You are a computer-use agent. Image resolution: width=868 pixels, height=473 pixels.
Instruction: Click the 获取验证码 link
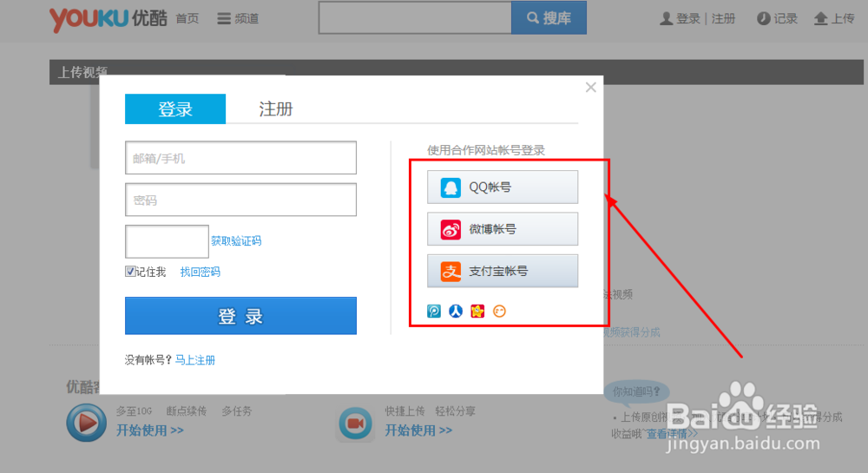coord(236,241)
